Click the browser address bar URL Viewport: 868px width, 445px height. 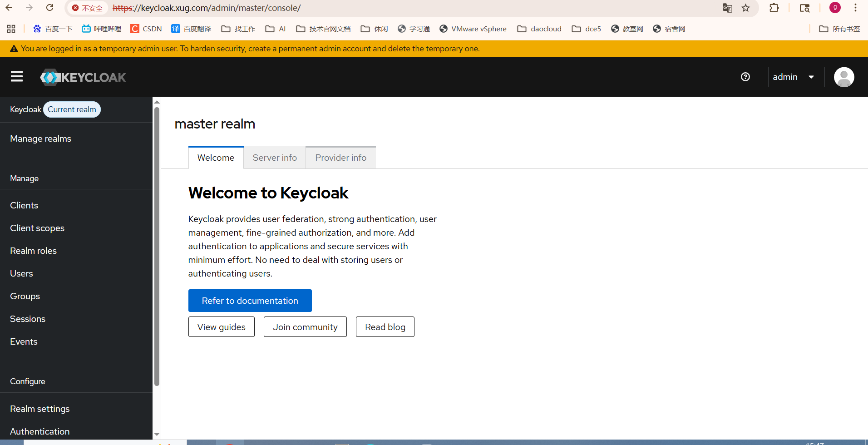pos(207,8)
